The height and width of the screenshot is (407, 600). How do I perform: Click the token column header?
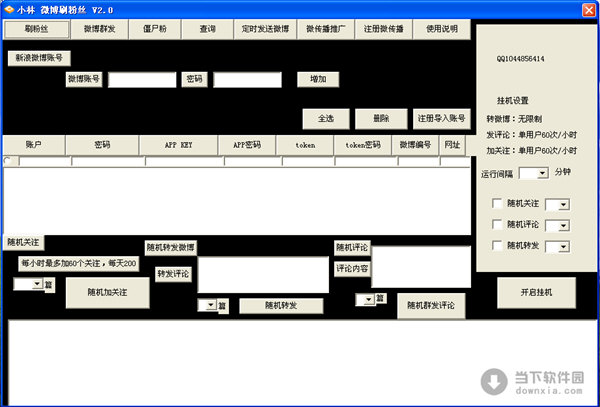coord(305,145)
